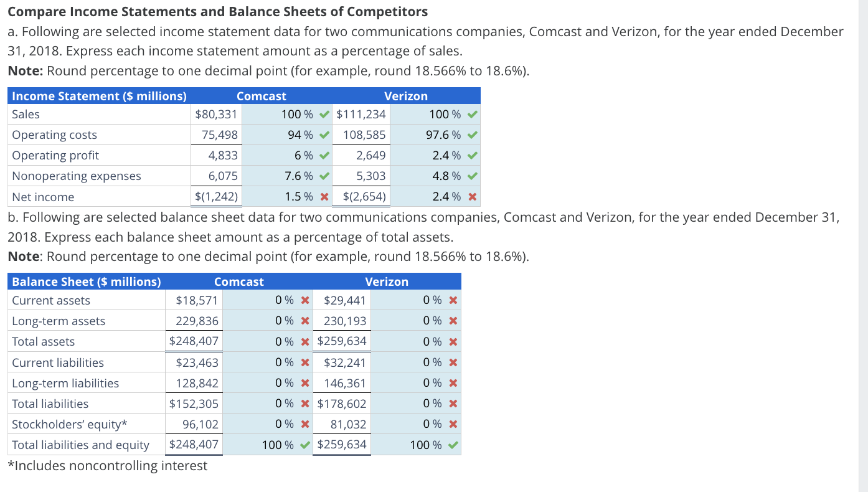Select the Verizon operating costs value 108,585
This screenshot has width=868, height=492.
tap(364, 135)
